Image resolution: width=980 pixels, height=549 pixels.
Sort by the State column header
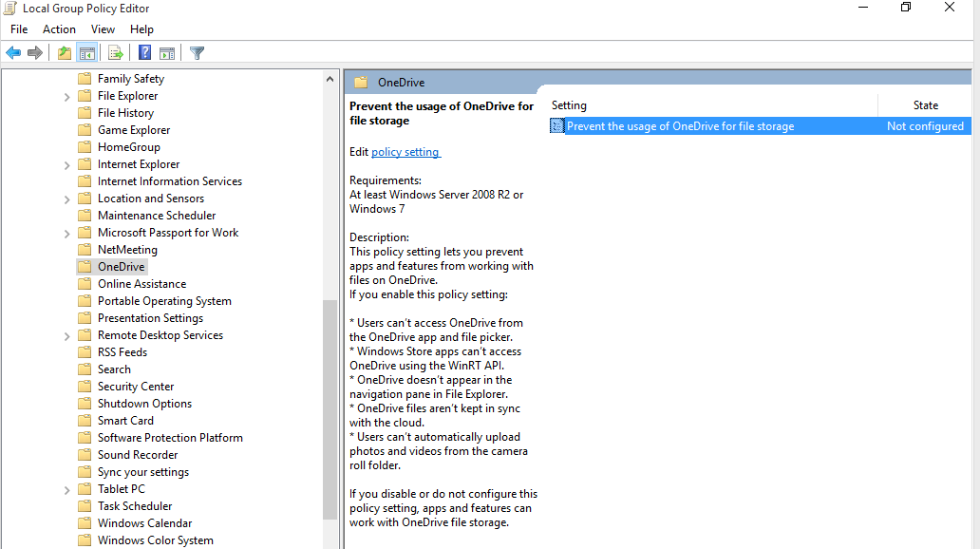[x=925, y=105]
